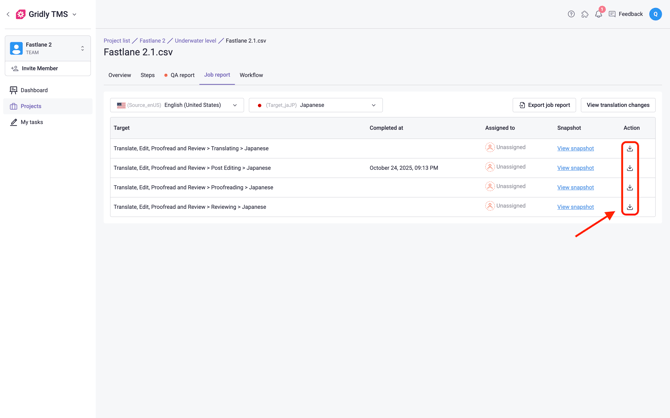View snapshot for the Translating row
This screenshot has height=418, width=670.
(x=575, y=148)
